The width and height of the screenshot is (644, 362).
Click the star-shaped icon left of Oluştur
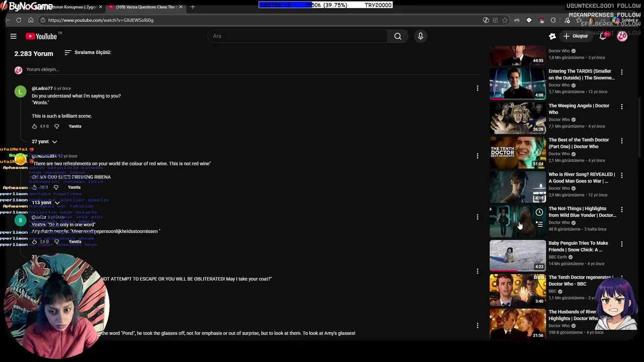tap(552, 36)
